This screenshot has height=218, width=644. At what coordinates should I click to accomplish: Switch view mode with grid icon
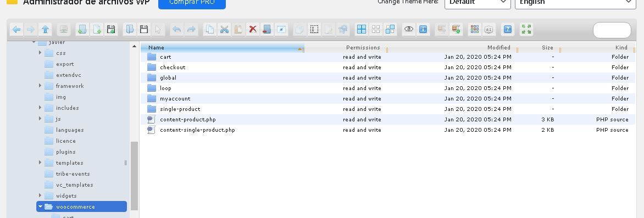475,30
